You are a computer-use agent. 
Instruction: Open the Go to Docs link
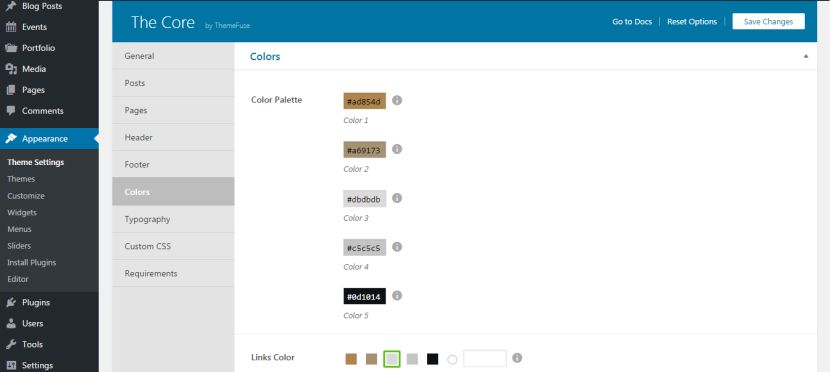(x=632, y=22)
